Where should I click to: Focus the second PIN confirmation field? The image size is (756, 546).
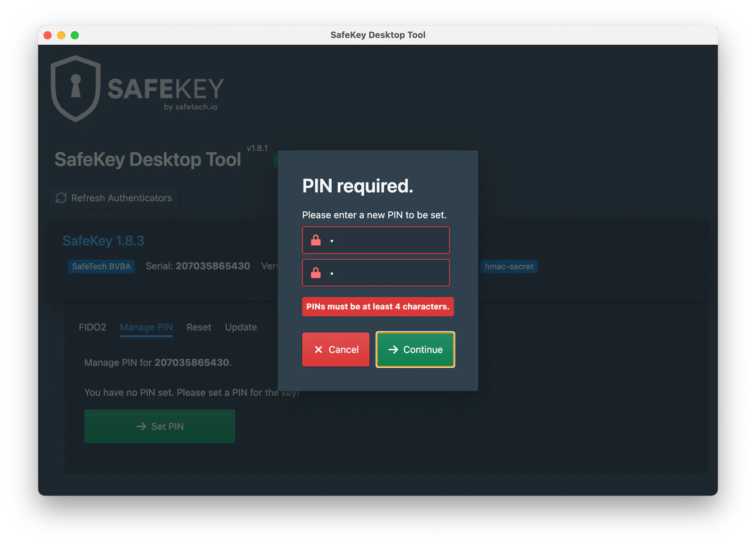(376, 273)
